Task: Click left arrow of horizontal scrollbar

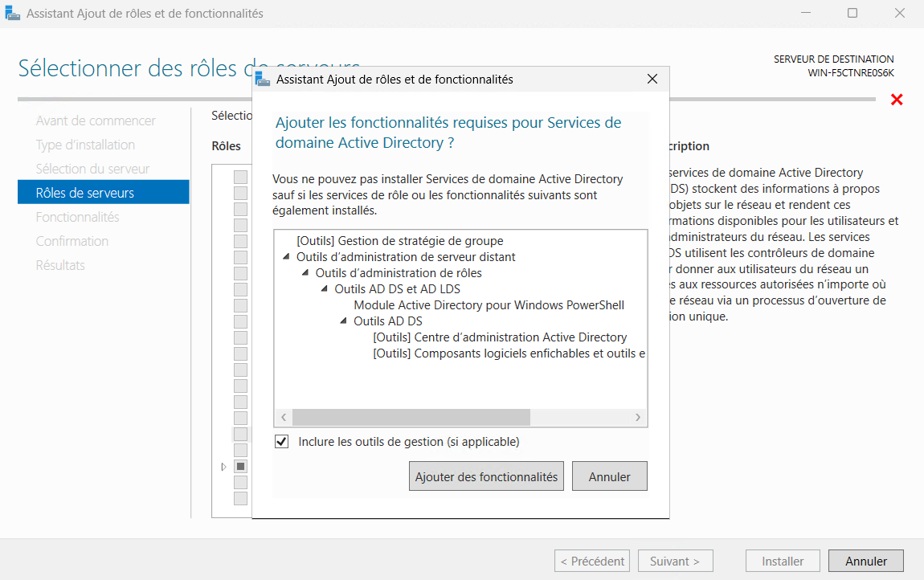Action: [283, 418]
